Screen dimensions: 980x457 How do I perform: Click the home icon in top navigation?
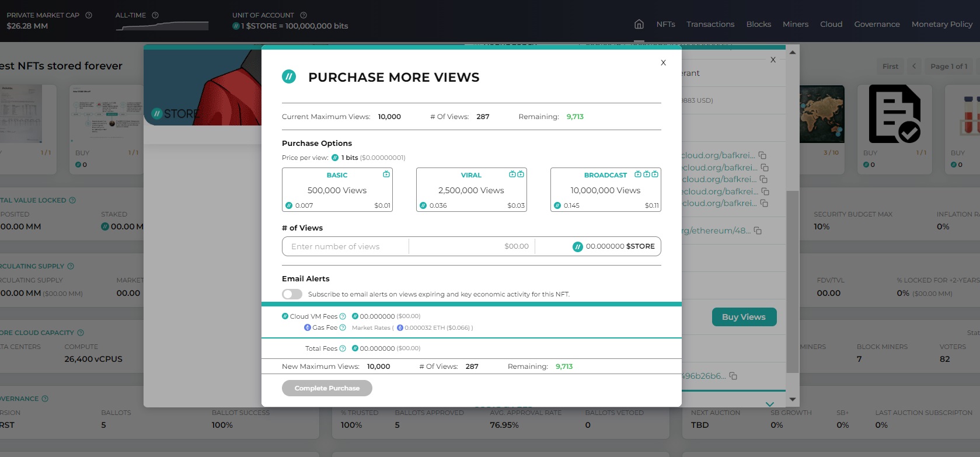click(639, 24)
